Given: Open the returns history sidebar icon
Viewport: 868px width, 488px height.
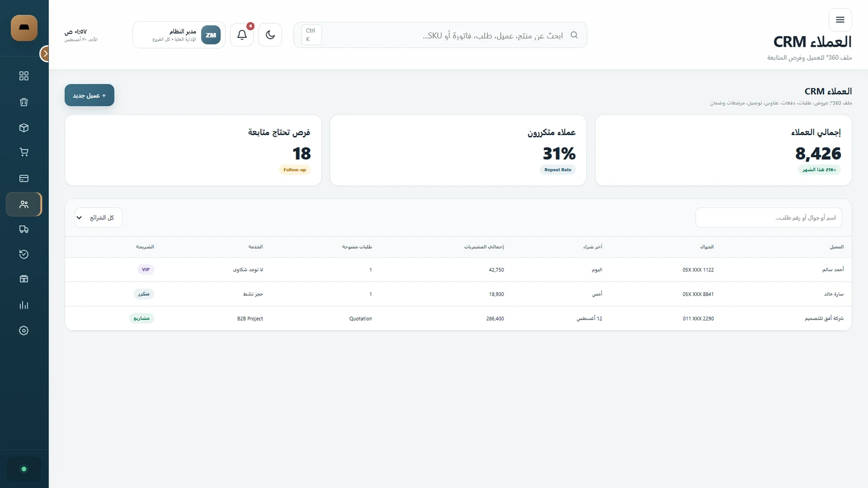Looking at the screenshot, I should [24, 254].
